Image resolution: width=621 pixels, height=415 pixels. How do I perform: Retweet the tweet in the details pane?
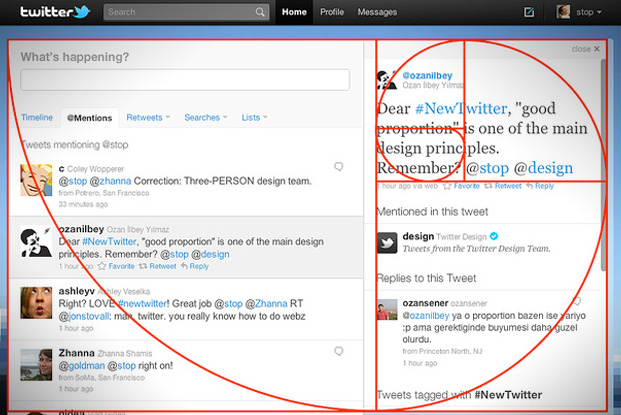point(503,186)
